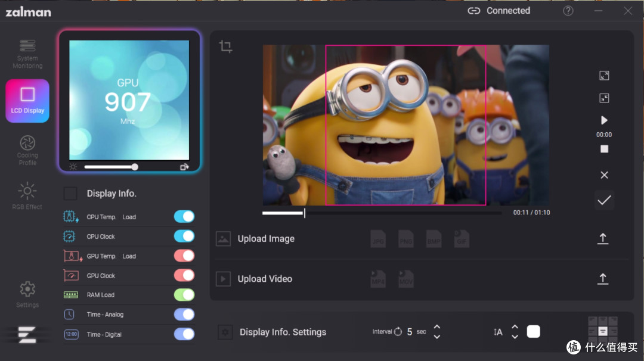This screenshot has height=361, width=644.
Task: Click the Zalman Z logo at sidebar bottom
Action: pos(27,335)
